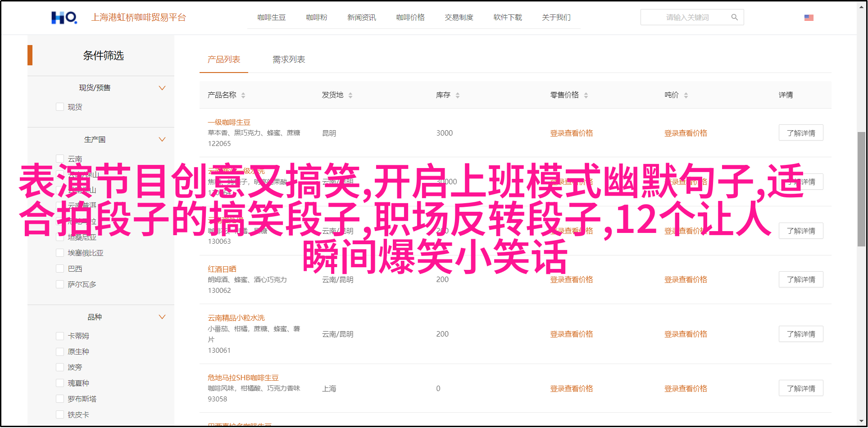Click the search magnifier icon
Screen dimensions: 868x428
click(734, 18)
